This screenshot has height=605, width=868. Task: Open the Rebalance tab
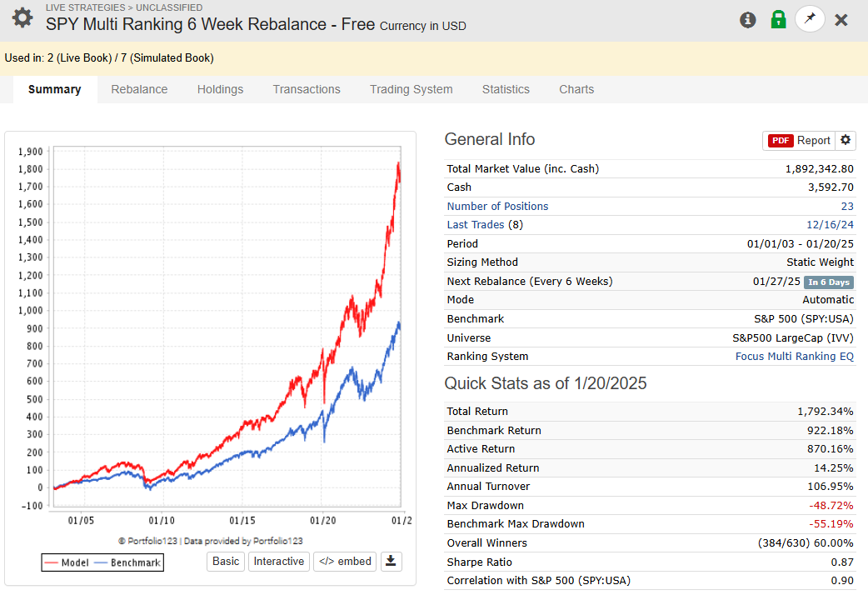[139, 89]
